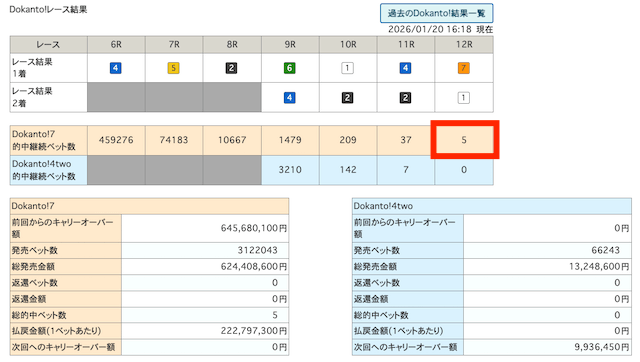
Task: Select the 142 Dokanto!4two cell
Action: [x=348, y=170]
